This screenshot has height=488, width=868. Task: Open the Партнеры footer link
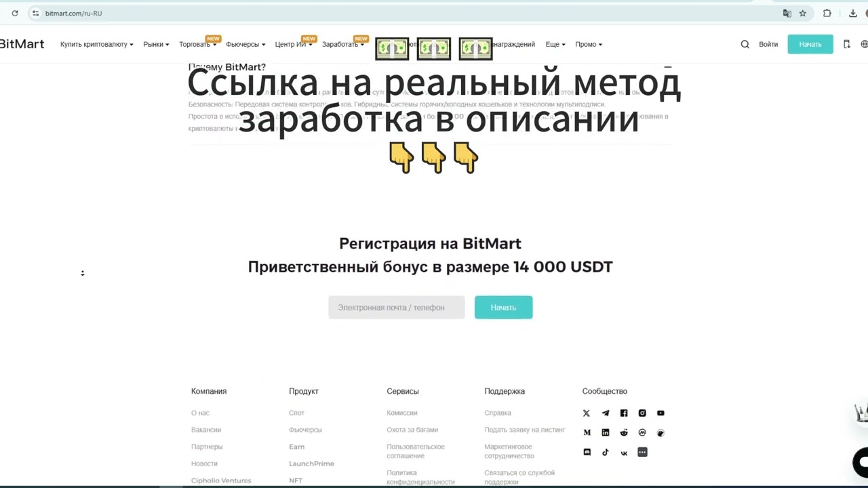point(207,447)
